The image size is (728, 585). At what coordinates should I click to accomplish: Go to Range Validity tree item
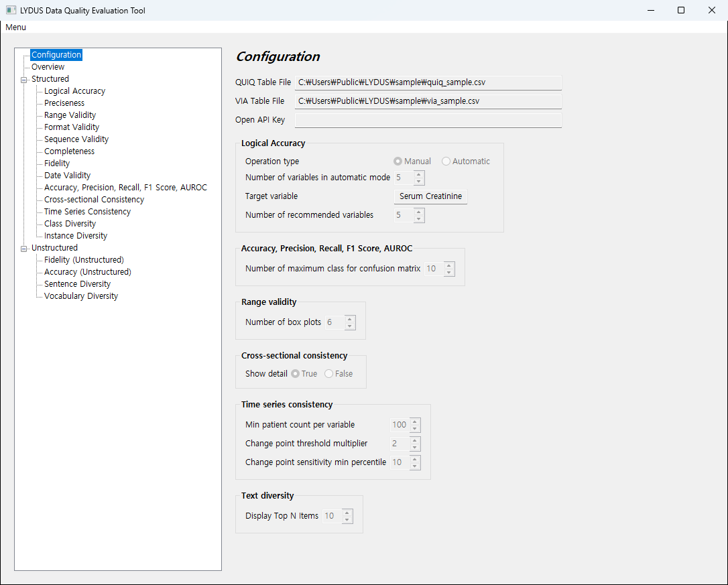pyautogui.click(x=70, y=115)
